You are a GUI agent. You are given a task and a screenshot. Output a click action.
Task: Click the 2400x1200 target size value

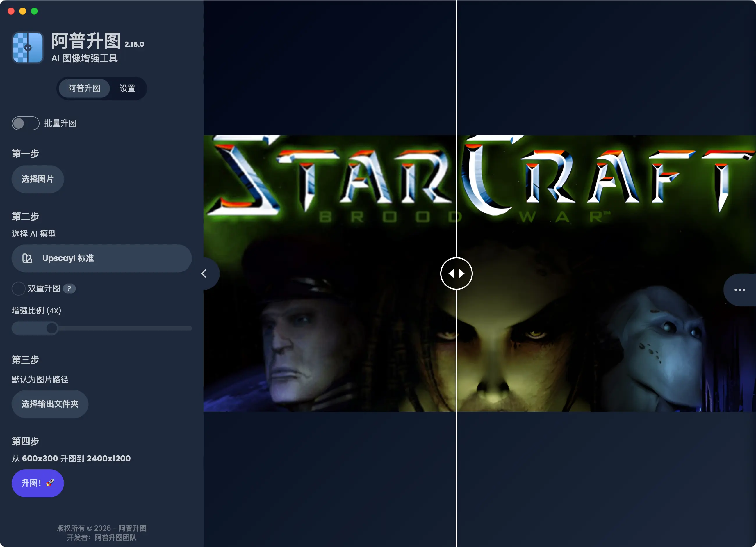(x=109, y=459)
